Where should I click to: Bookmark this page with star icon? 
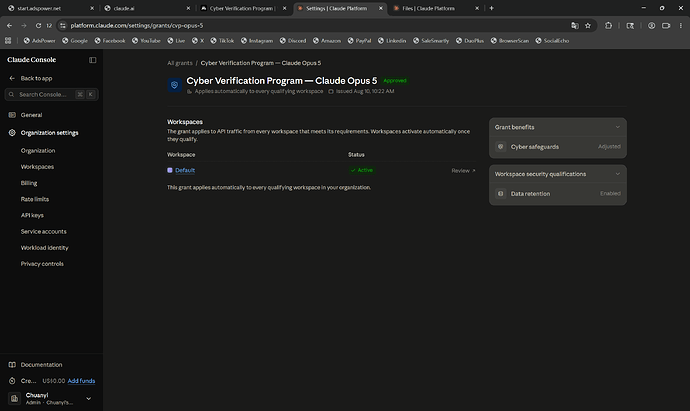[588, 26]
